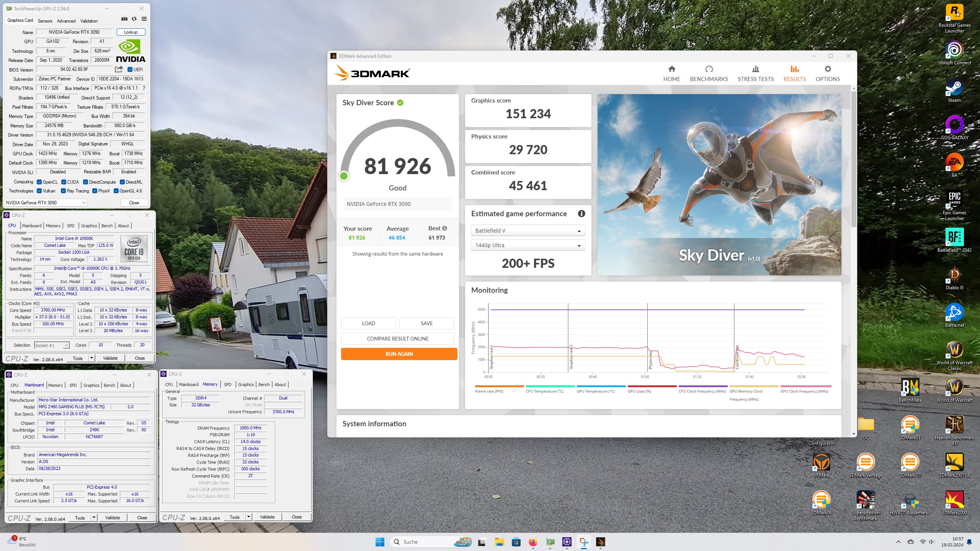Toggle the OpenCL checkbox
Screen dimensions: 980x551
39,182
